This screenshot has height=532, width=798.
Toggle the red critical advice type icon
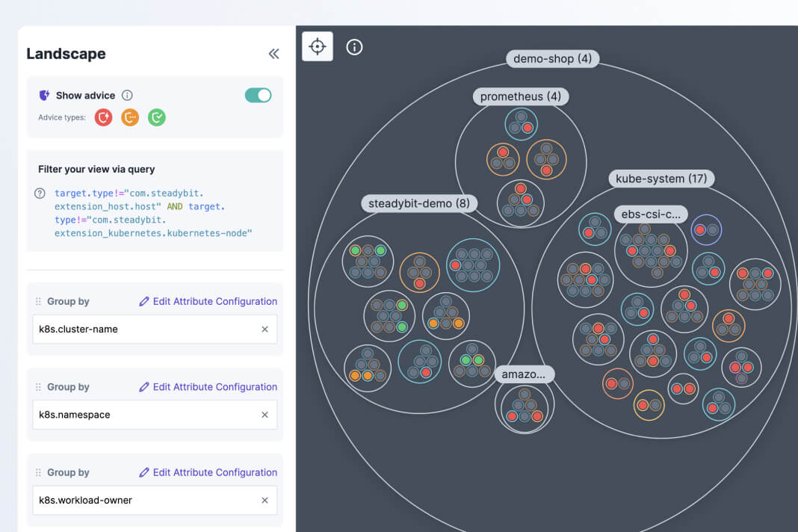pyautogui.click(x=102, y=117)
